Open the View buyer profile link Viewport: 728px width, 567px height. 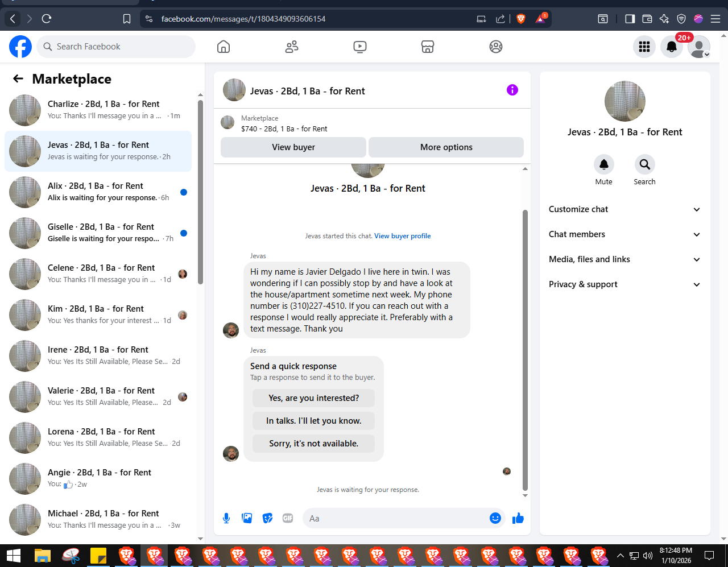(x=403, y=236)
